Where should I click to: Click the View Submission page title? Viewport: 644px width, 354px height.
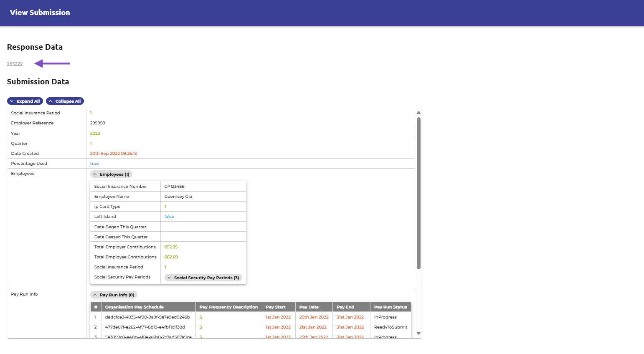coord(40,13)
